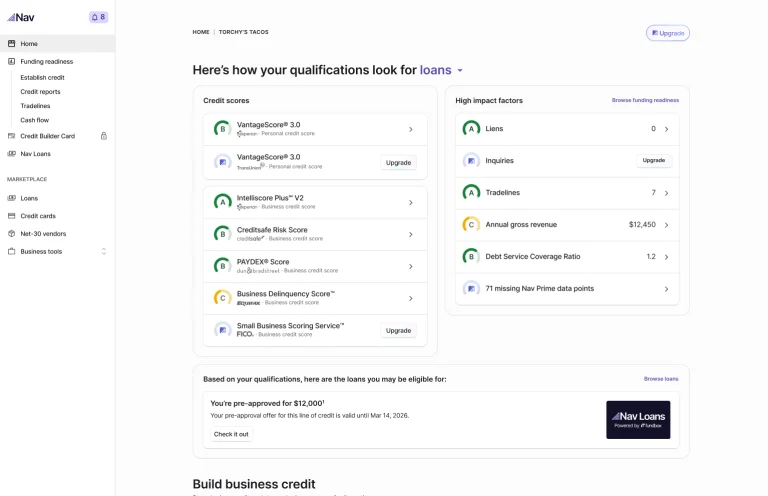Open Cash flow submenu item
768x496 pixels.
(x=35, y=120)
